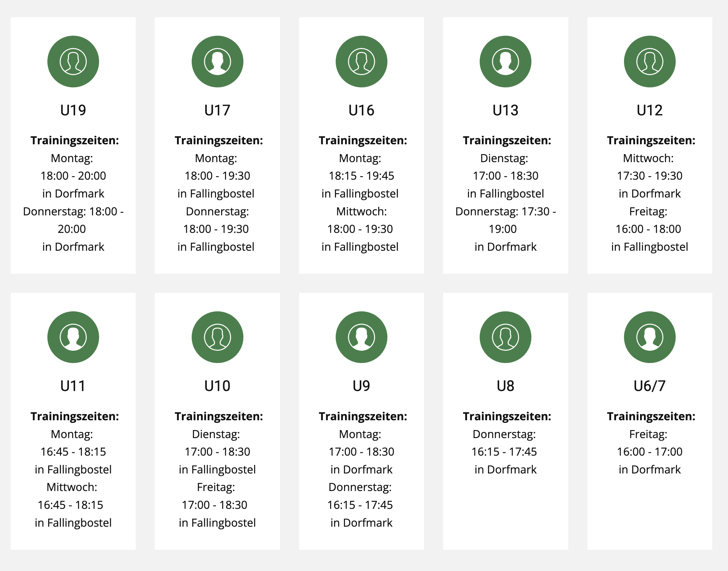Click the U13 team avatar icon
The height and width of the screenshot is (571, 728).
[x=505, y=62]
